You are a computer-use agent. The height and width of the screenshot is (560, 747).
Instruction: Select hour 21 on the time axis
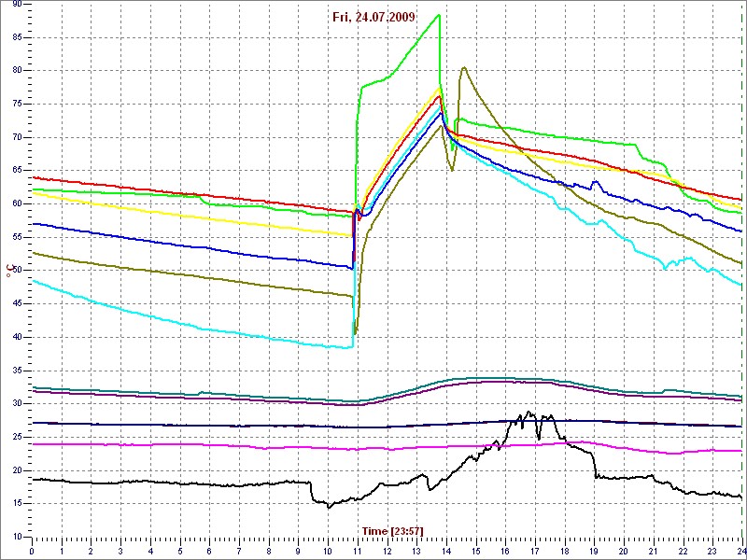[653, 552]
